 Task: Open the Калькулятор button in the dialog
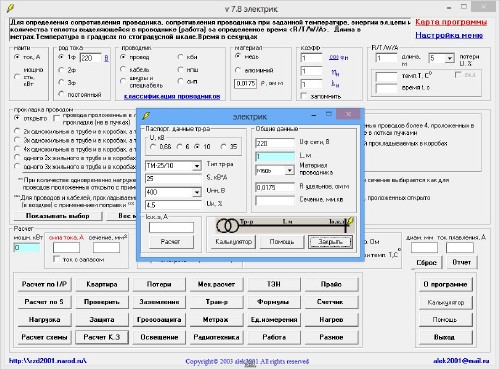(x=233, y=242)
